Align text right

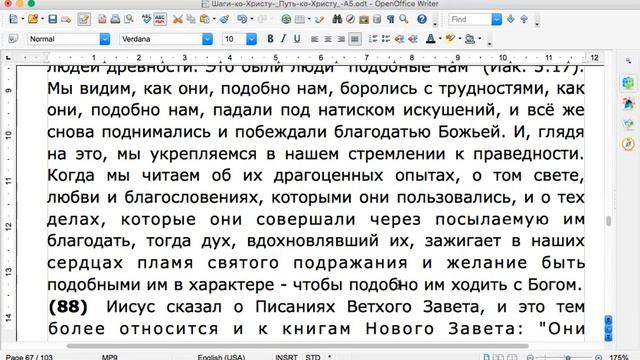pyautogui.click(x=341, y=39)
